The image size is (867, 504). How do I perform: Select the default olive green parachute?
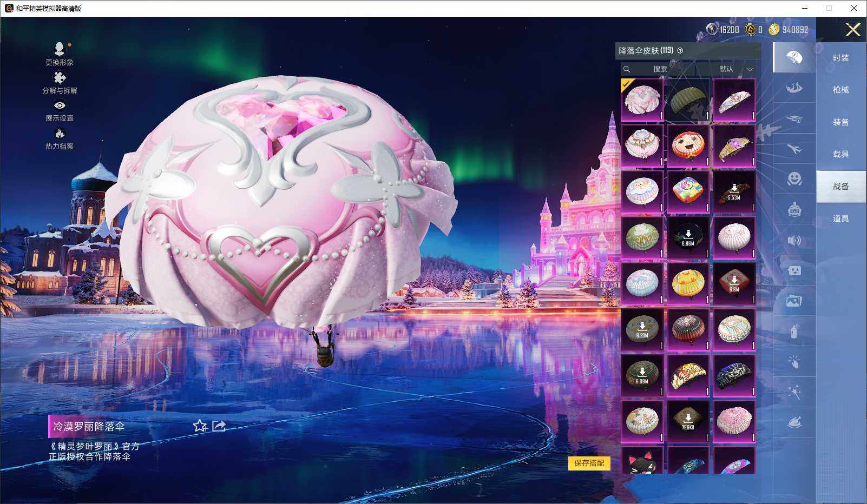(688, 100)
